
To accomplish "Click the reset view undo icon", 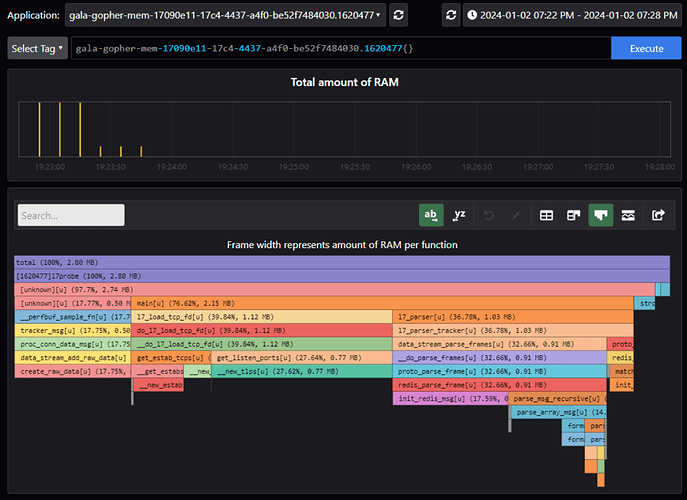I will (490, 214).
